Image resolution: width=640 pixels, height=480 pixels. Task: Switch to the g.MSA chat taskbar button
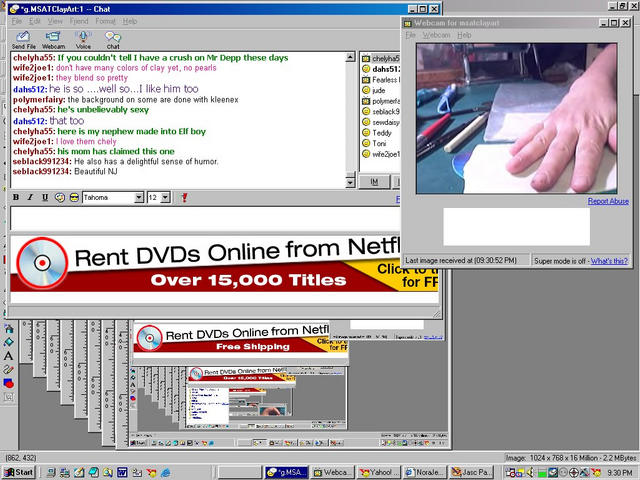[286, 473]
